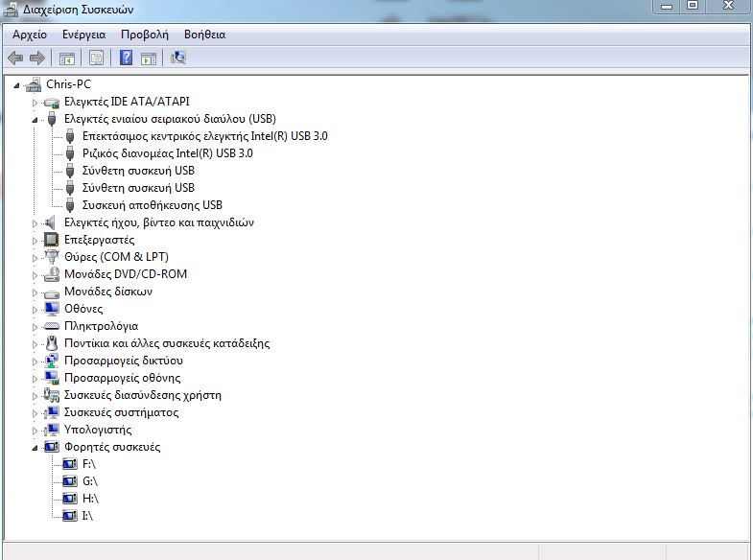Click the disk drive icon for Μονάδες δίσκων
Image resolution: width=753 pixels, height=560 pixels.
(52, 292)
